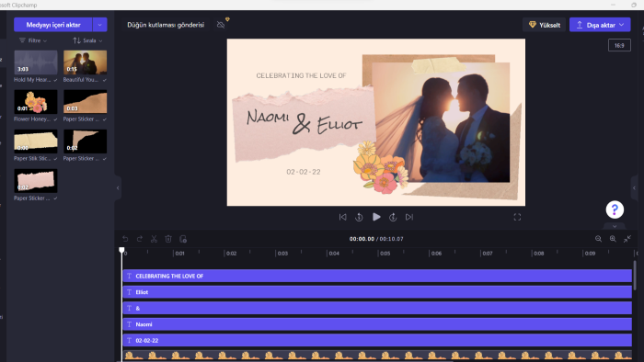
Task: Zoom out the timeline
Action: click(598, 239)
